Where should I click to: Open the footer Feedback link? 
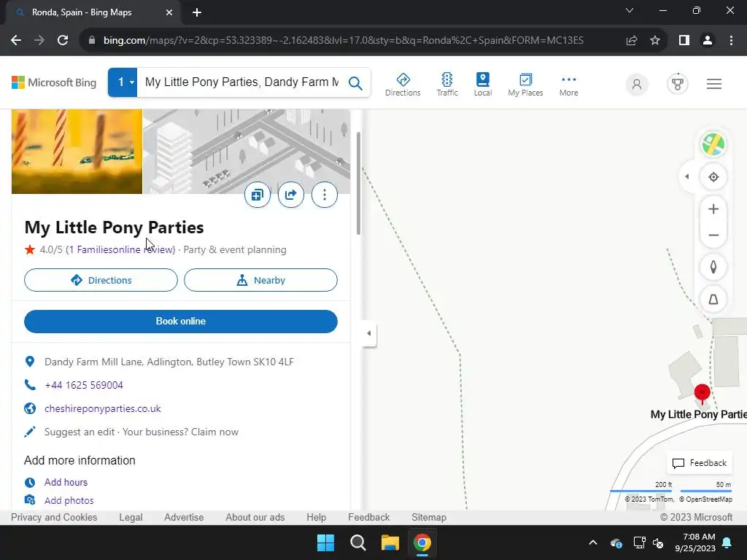pos(368,517)
